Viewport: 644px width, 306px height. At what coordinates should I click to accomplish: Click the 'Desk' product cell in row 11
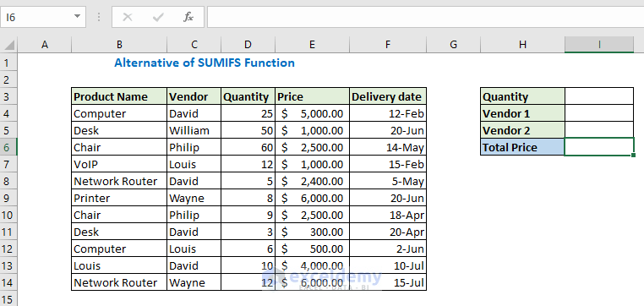click(x=119, y=232)
